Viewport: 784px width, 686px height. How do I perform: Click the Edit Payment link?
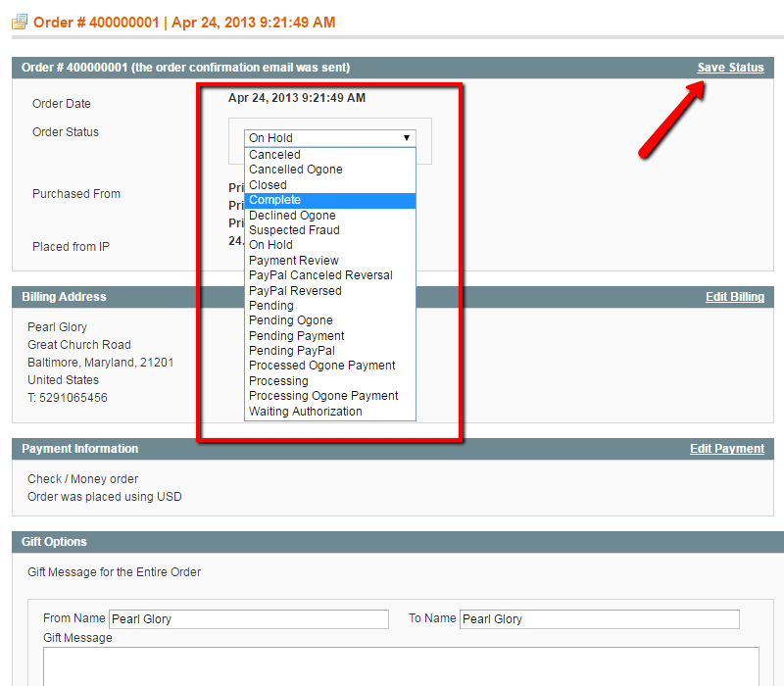tap(726, 449)
